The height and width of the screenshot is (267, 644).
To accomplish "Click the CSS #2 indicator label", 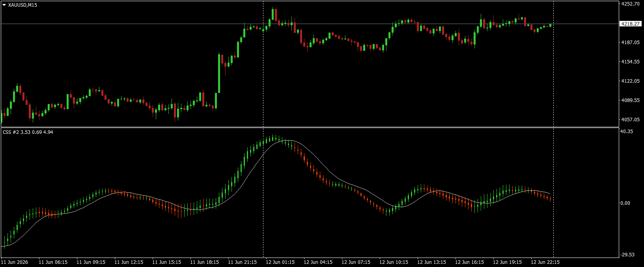I will point(28,132).
